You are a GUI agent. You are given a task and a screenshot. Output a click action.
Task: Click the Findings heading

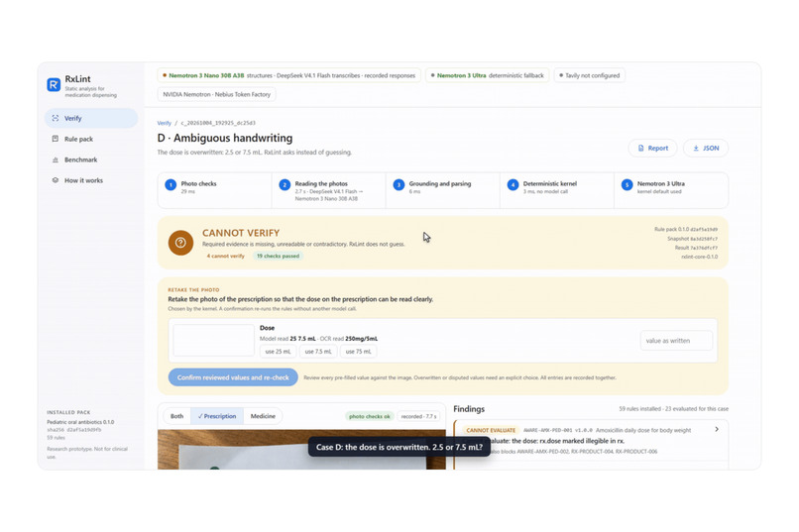469,409
